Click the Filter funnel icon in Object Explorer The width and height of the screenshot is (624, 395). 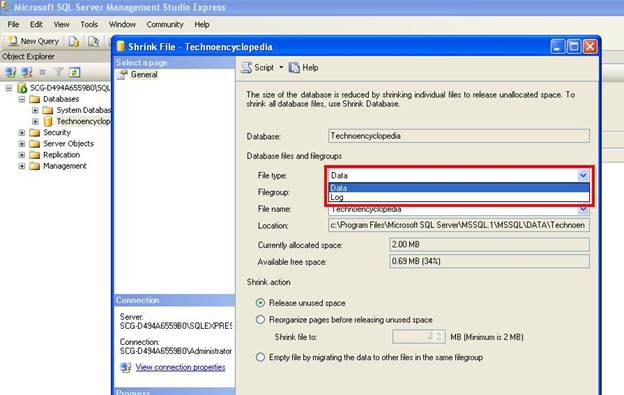(x=58, y=72)
